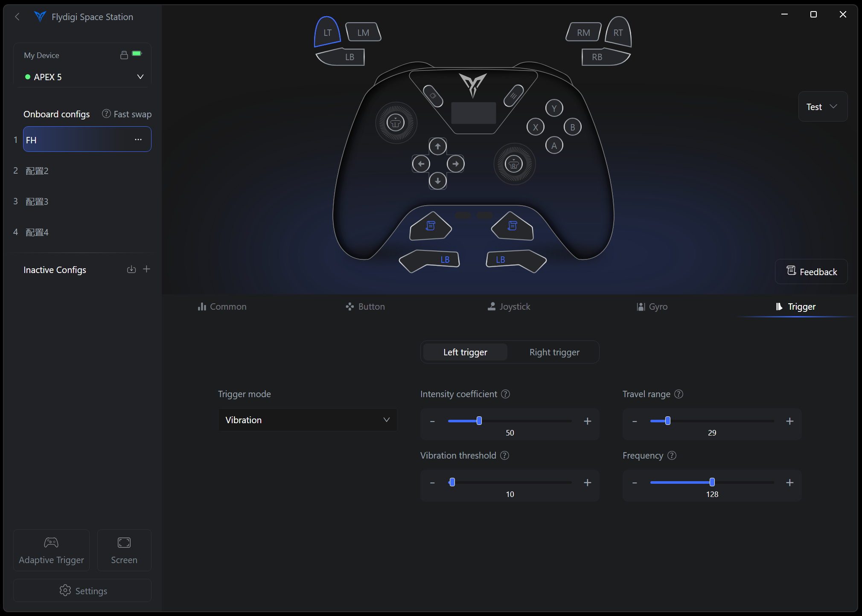Select the LM button on the controller diagram
The image size is (862, 616).
tap(363, 32)
